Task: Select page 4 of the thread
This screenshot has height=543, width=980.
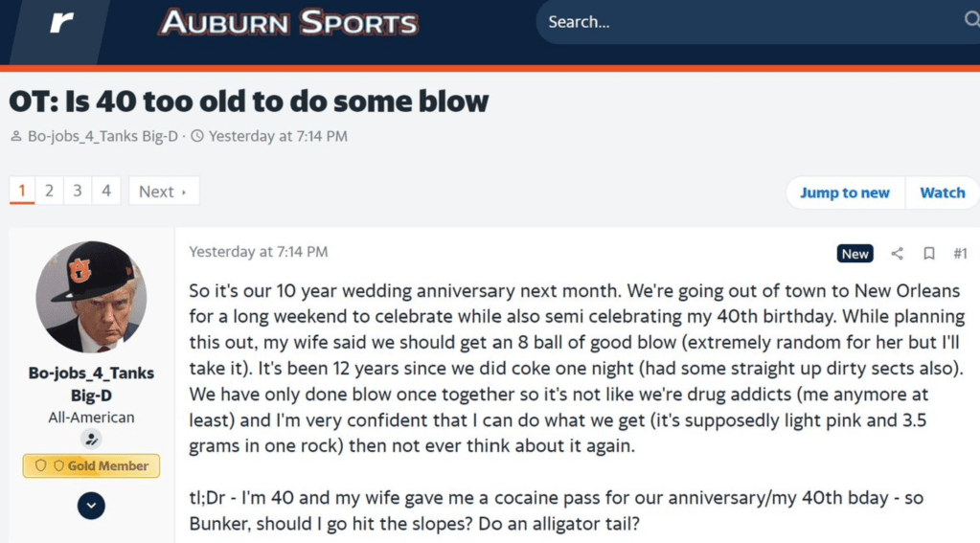Action: 106,191
